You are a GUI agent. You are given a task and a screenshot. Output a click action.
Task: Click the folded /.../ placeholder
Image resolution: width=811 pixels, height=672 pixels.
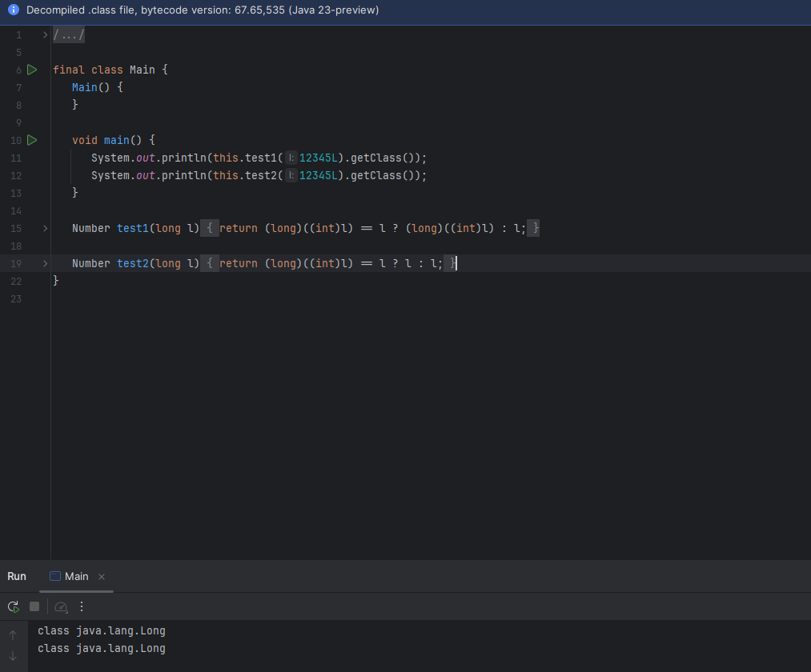point(68,34)
